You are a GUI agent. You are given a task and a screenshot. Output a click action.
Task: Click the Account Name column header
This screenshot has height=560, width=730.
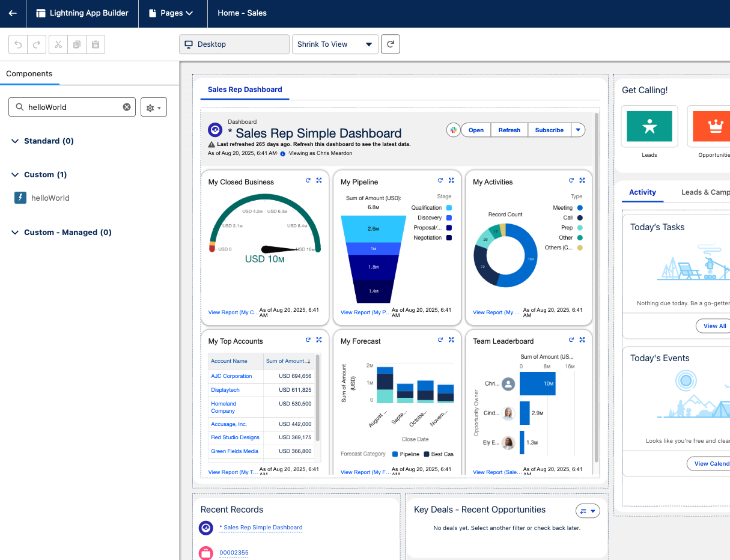236,361
